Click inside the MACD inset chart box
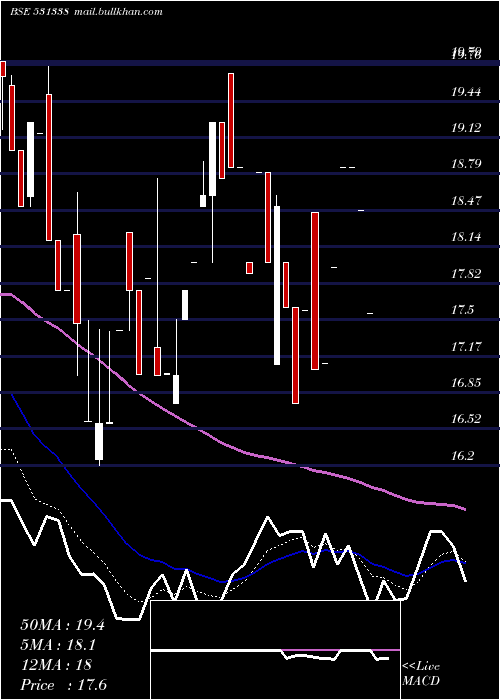 pos(275,650)
